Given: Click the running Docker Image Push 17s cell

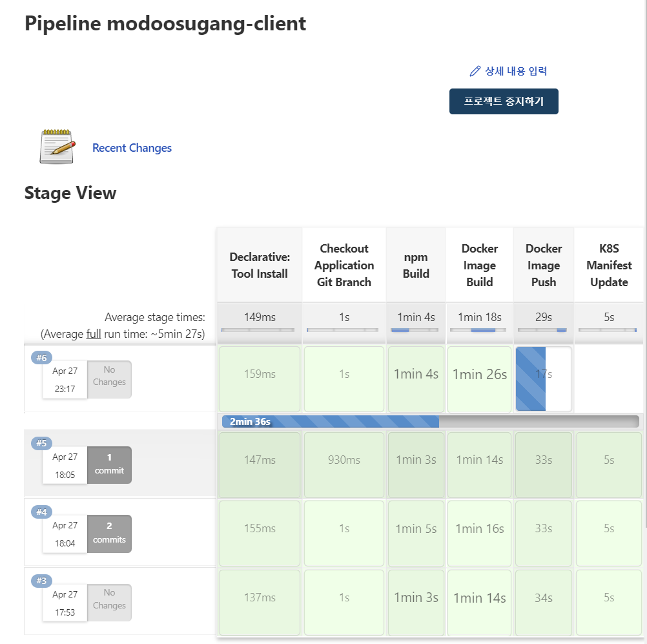Looking at the screenshot, I should [544, 379].
